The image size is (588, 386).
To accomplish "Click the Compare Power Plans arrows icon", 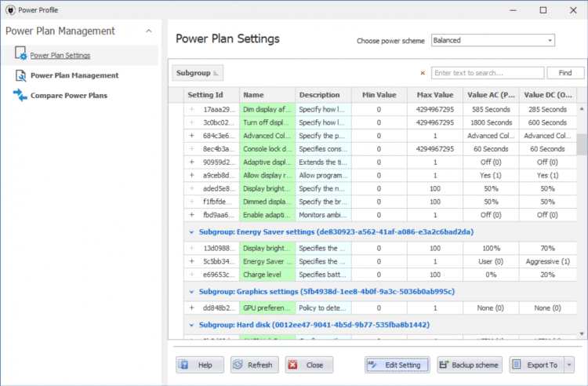I will (20, 96).
